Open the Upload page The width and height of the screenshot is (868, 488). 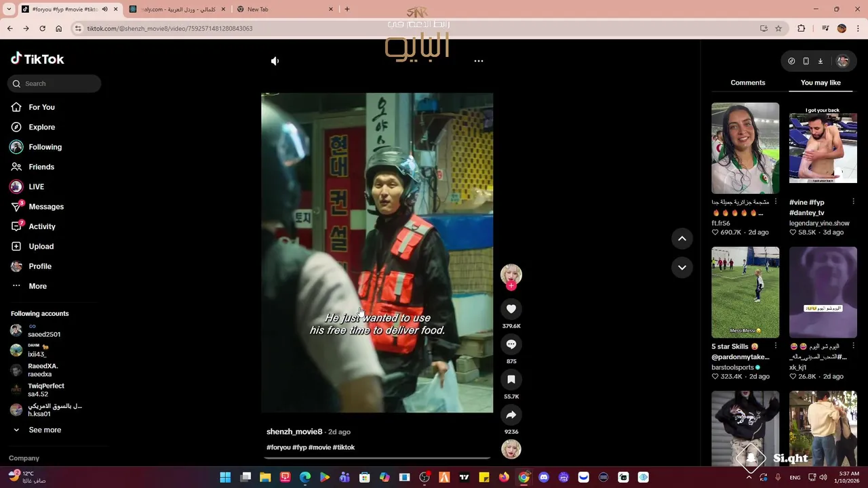point(41,246)
